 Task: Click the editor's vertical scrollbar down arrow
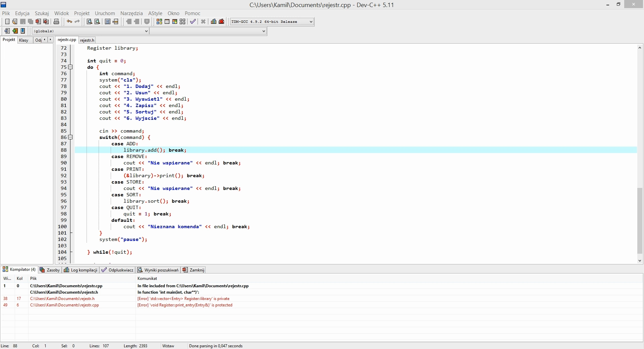point(640,261)
